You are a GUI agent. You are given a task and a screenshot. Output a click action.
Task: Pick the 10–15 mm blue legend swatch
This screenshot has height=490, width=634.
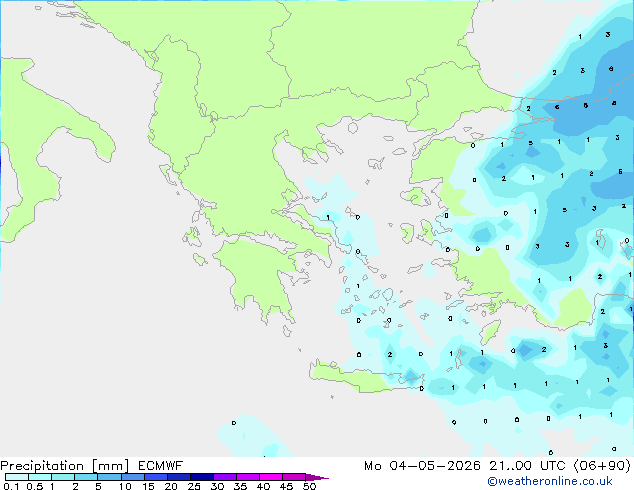tap(133, 477)
